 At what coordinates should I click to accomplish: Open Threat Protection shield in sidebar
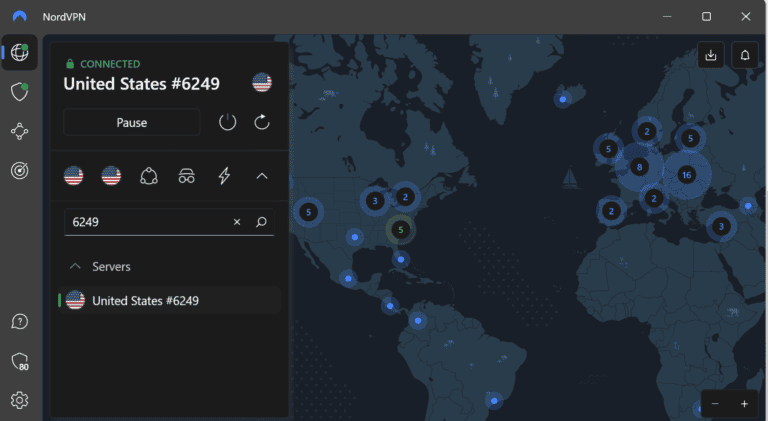point(19,92)
